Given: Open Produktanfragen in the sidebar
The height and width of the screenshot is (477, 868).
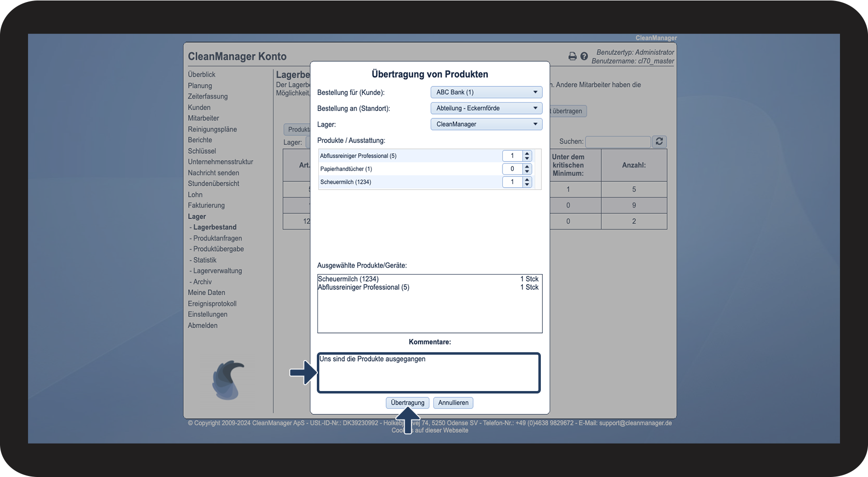Looking at the screenshot, I should coord(218,238).
